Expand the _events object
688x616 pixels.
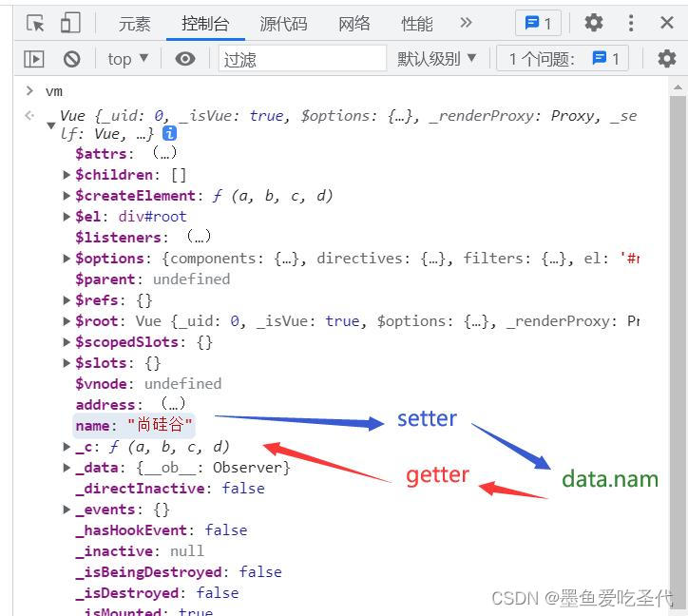pyautogui.click(x=67, y=510)
